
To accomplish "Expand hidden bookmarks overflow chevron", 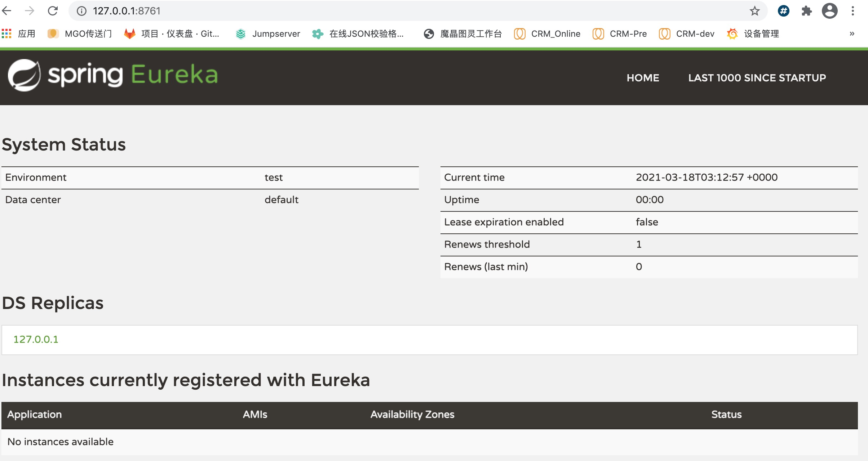I will pos(852,34).
